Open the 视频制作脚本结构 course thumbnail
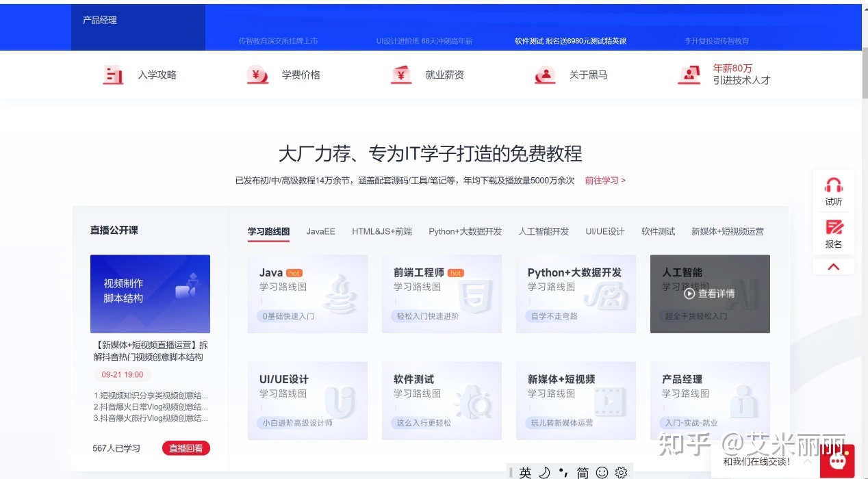868x479 pixels. click(x=150, y=294)
